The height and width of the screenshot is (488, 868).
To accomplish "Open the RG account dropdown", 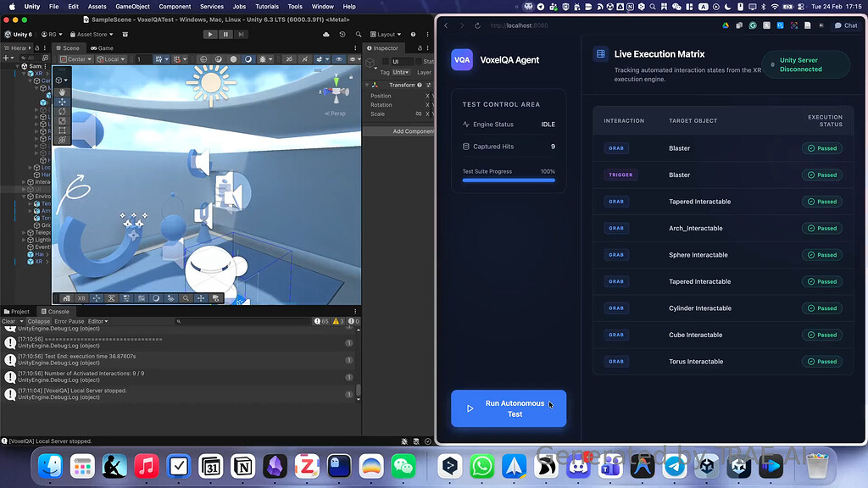I will (52, 34).
